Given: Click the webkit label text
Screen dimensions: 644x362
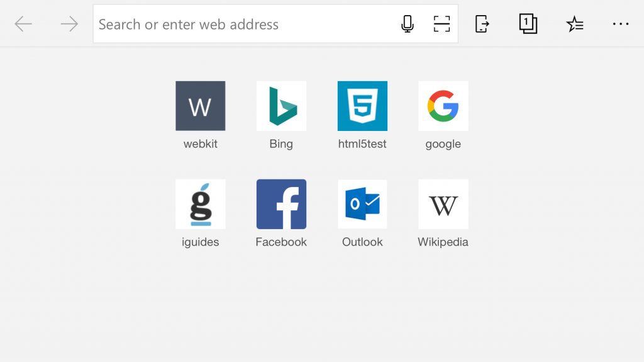Looking at the screenshot, I should (201, 144).
